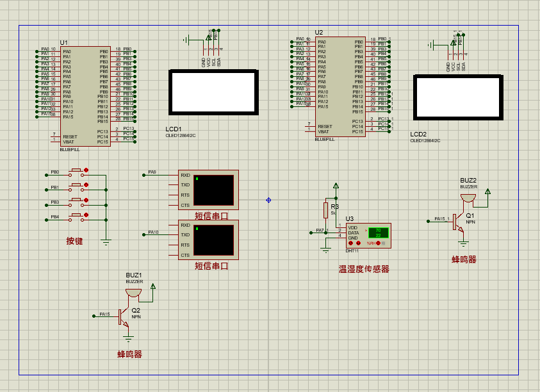
Task: Toggle the red latch dot on the PB4 button
Action: point(86,215)
